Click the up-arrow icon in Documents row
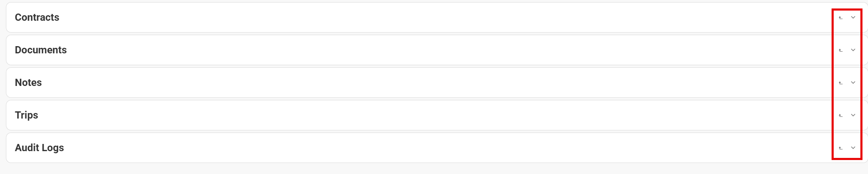The width and height of the screenshot is (868, 174). point(841,50)
